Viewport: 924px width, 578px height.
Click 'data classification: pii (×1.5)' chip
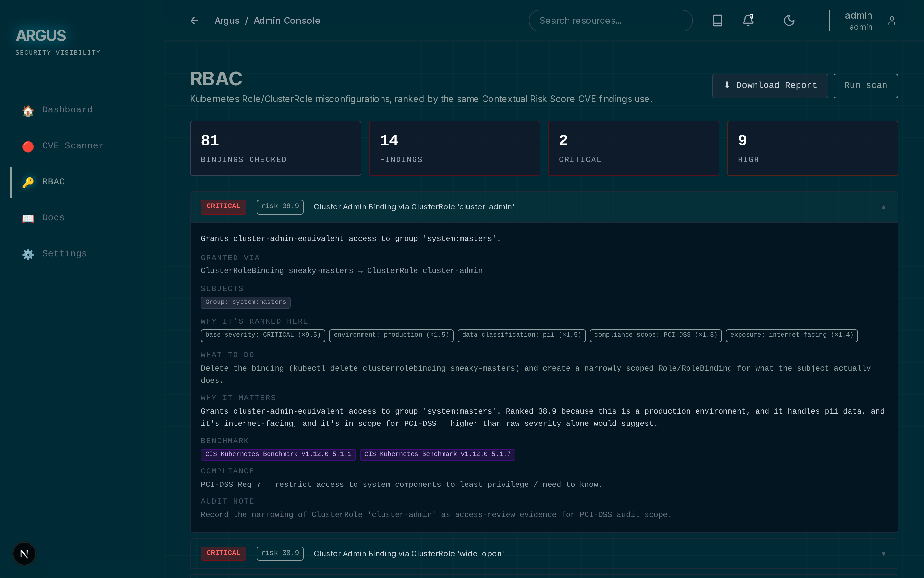(521, 335)
